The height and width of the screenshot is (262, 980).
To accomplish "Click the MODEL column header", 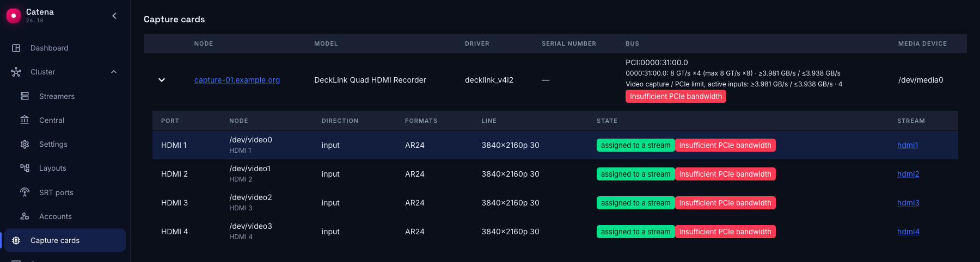I will 326,43.
